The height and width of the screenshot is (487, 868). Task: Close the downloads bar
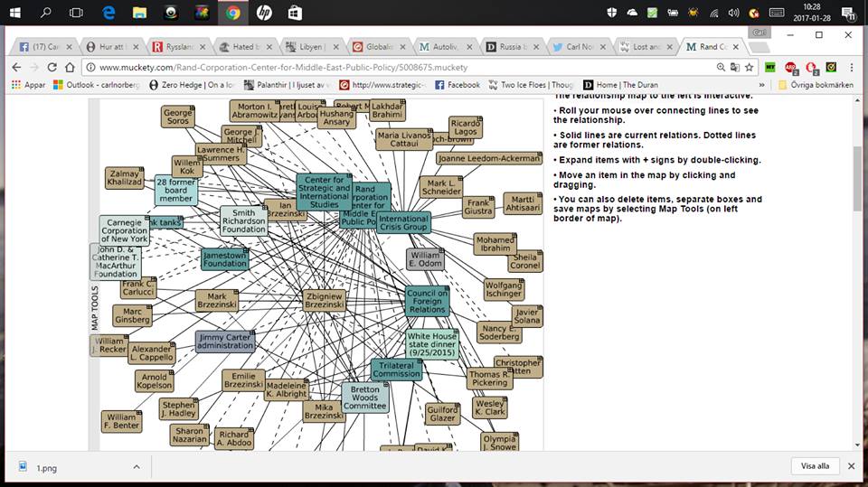[851, 466]
